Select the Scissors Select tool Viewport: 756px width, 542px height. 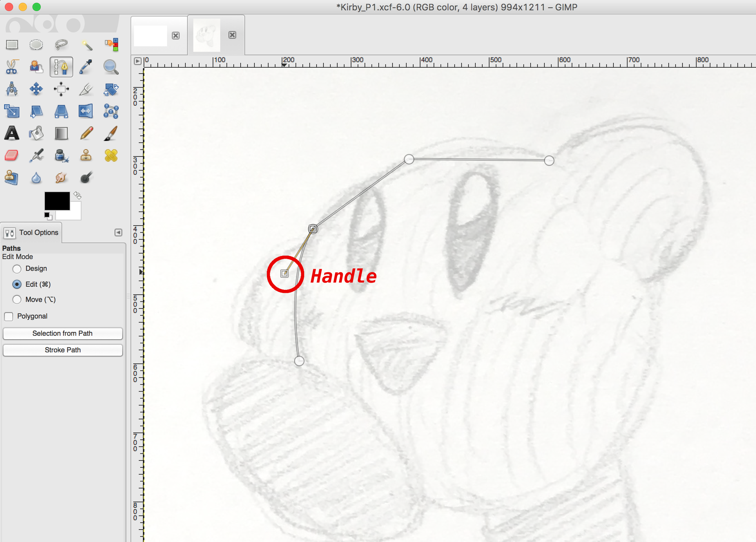12,67
